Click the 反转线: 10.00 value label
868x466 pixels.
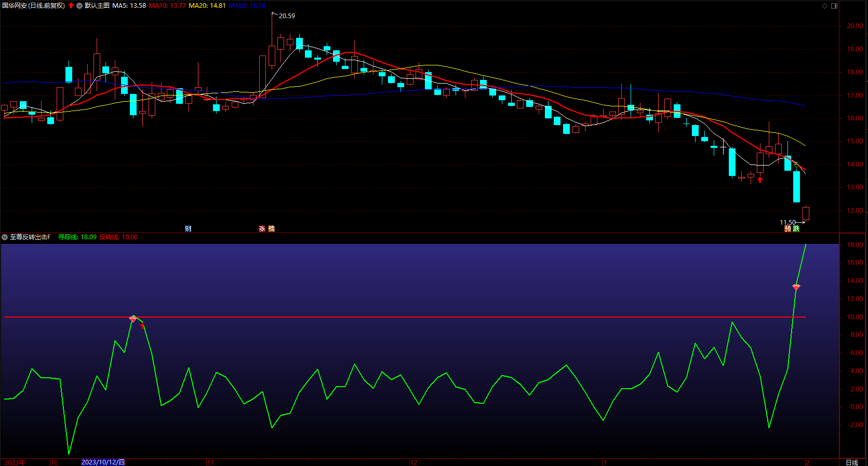(119, 237)
